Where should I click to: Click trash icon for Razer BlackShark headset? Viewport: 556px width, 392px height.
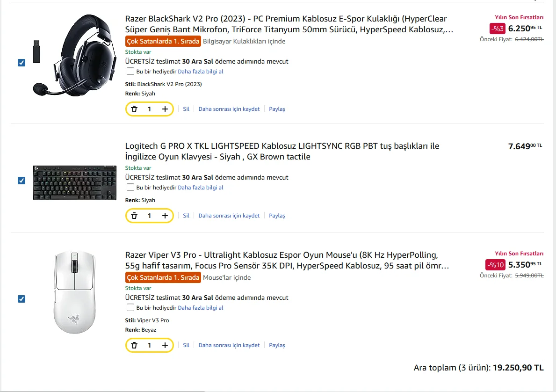tap(134, 109)
